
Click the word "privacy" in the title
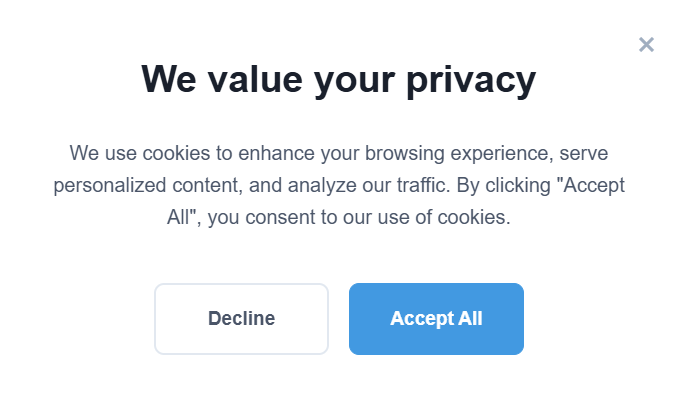tap(471, 81)
